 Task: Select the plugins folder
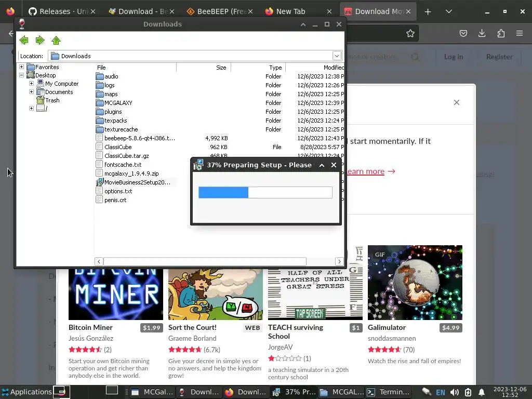pos(113,112)
